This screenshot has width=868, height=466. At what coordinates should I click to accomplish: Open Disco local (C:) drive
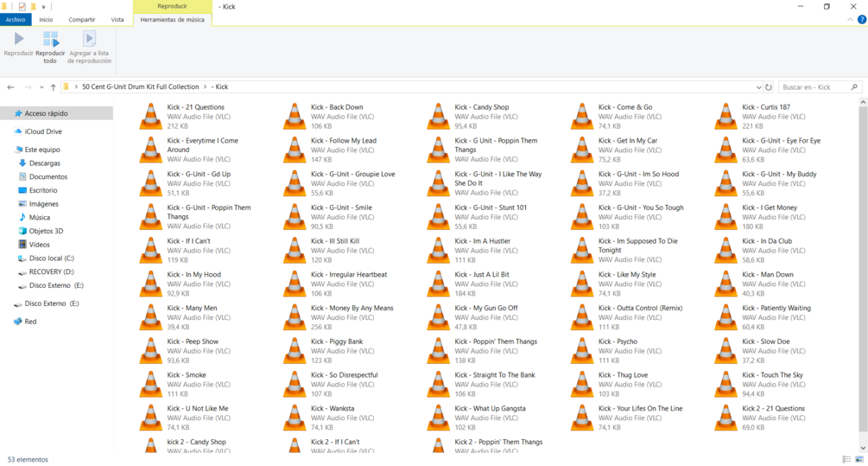tap(52, 259)
